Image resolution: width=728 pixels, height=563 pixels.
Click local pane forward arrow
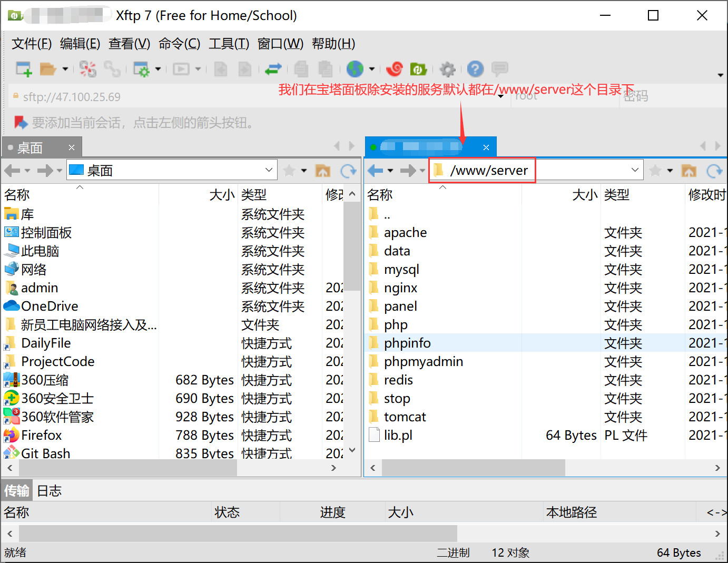coord(45,170)
